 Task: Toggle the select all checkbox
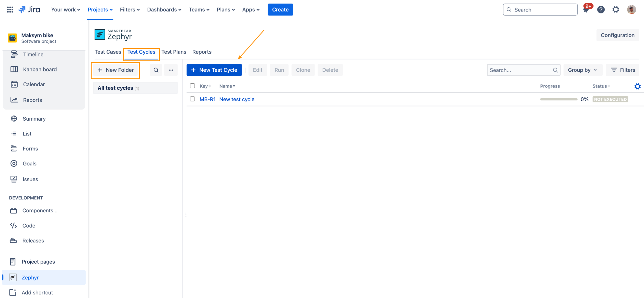(x=192, y=86)
